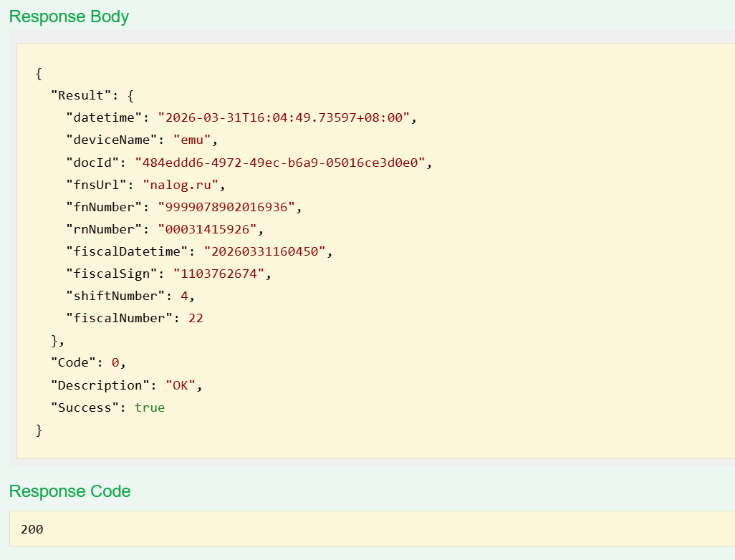This screenshot has width=735, height=560.
Task: Click the closing brace of response JSON
Action: pos(39,430)
